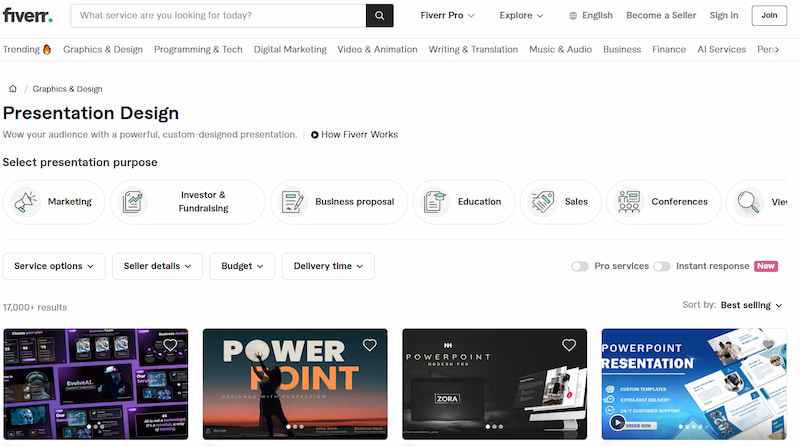Open the ZORA PowerPoint gig thumbnail

click(494, 384)
